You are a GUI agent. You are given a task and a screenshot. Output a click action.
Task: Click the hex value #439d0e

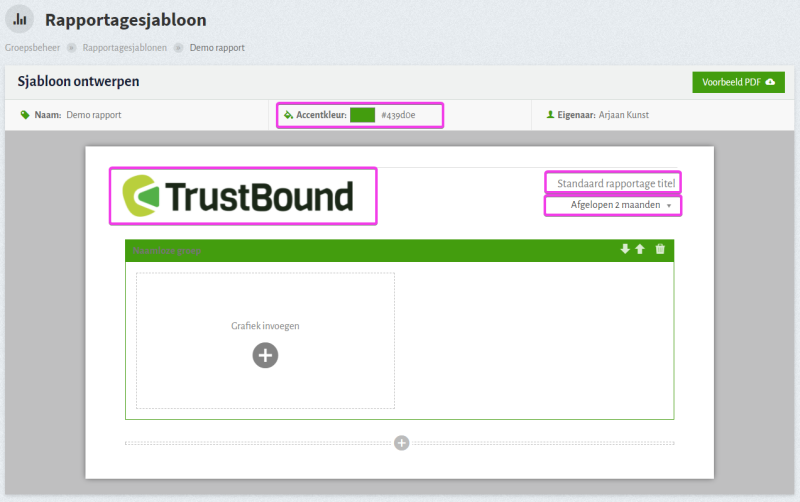398,115
